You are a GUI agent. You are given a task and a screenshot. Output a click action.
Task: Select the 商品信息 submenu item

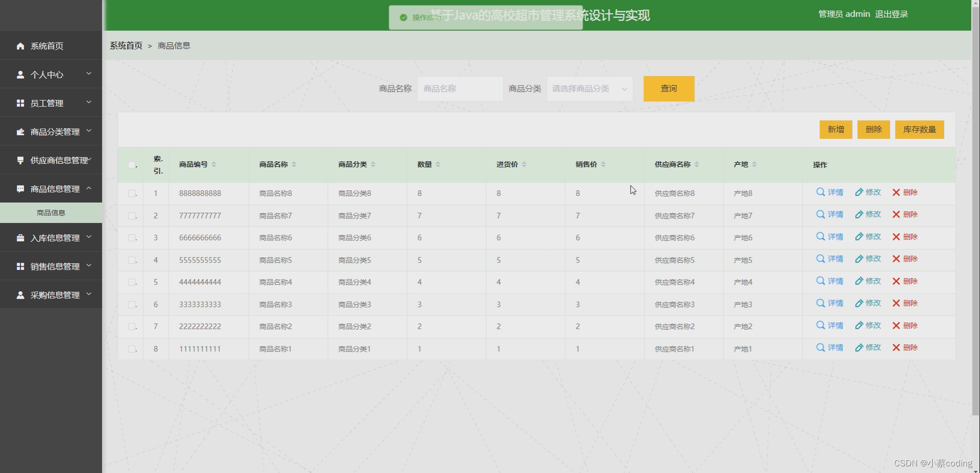click(x=51, y=213)
